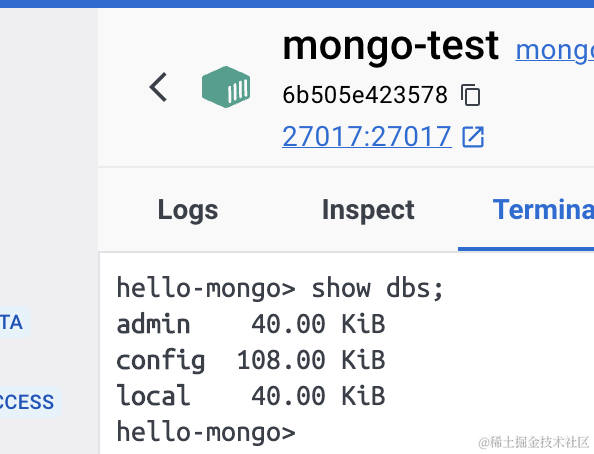Switch to the Inspect tab
The height and width of the screenshot is (454, 594).
click(368, 210)
